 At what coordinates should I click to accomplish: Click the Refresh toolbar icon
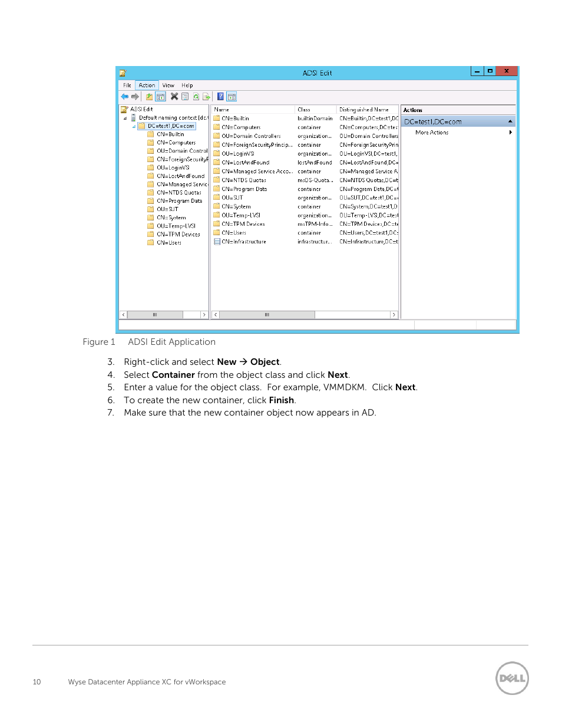[196, 97]
